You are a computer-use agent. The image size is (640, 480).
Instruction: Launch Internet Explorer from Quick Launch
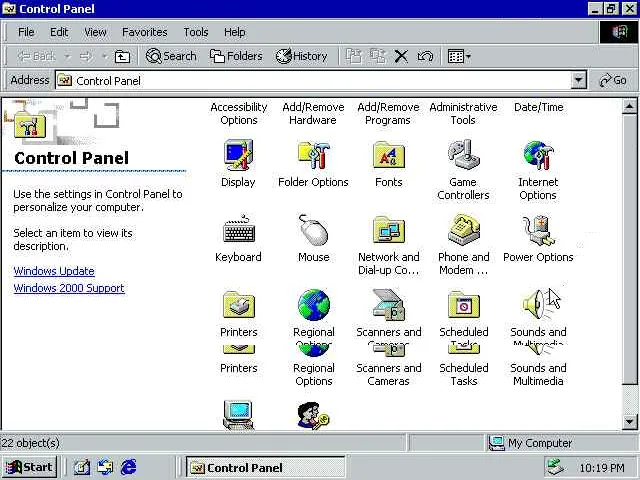(129, 467)
